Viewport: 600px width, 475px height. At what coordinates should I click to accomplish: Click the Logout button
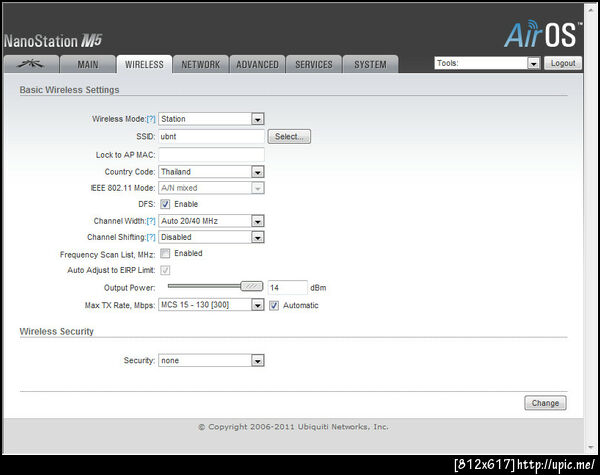coord(563,63)
